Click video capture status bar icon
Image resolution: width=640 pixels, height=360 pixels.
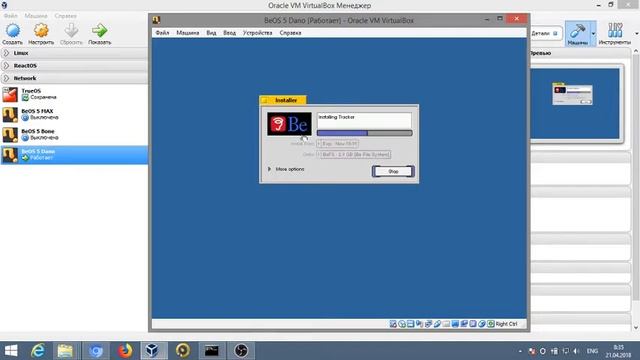pos(464,324)
